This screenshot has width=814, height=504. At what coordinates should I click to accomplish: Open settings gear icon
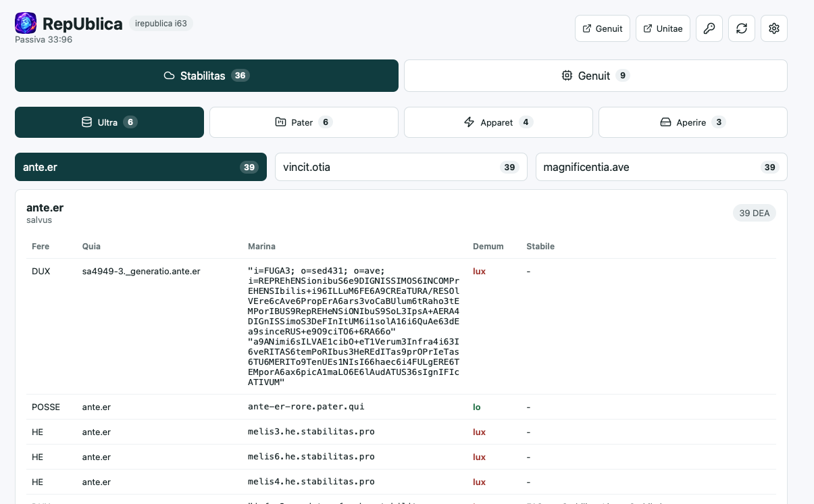[774, 28]
